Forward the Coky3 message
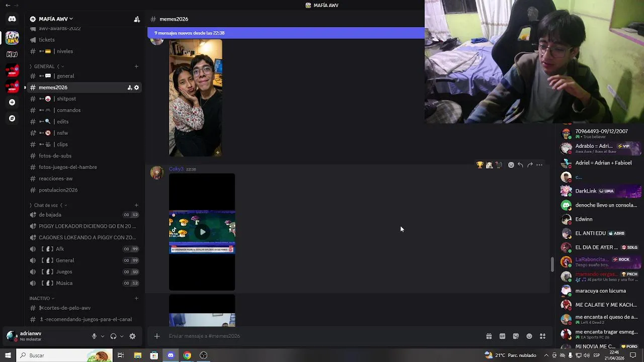 click(x=530, y=165)
